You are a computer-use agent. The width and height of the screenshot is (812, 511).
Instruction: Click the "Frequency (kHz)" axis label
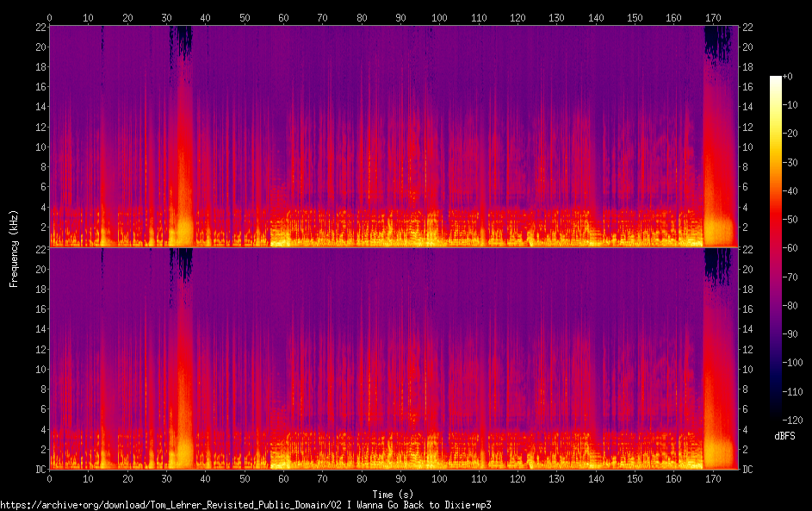coord(14,247)
